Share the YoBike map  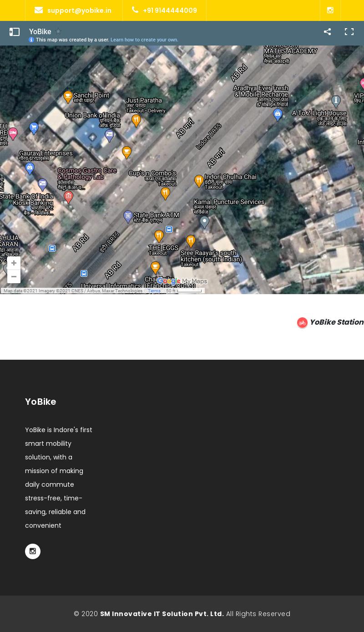tap(327, 31)
